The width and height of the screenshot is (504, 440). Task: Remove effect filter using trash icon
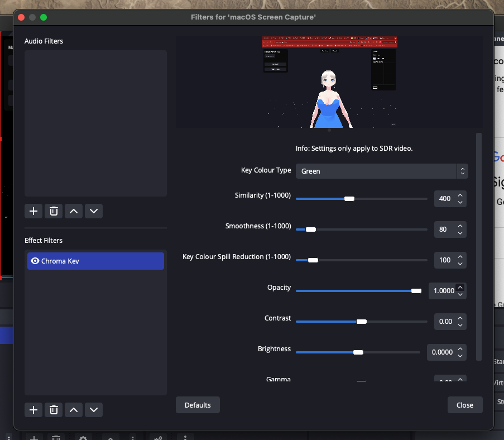tap(54, 410)
